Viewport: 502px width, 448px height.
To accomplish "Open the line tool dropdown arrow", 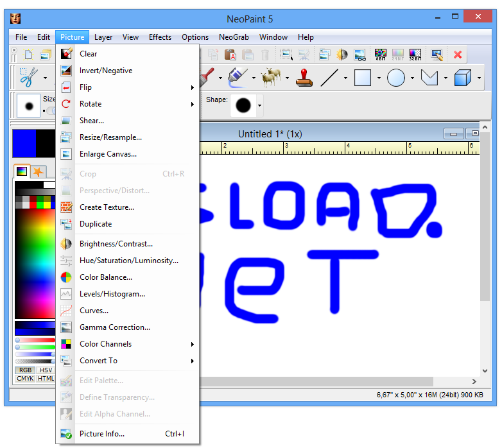I will click(345, 78).
